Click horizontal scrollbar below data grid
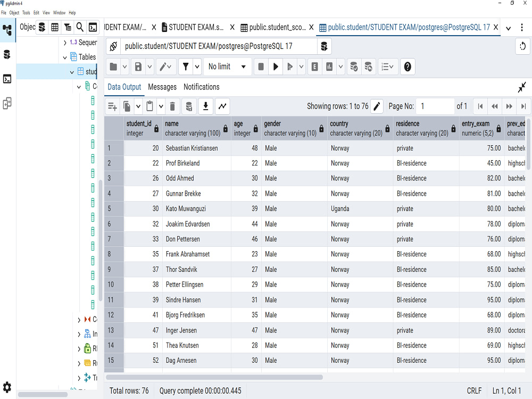 (214, 377)
